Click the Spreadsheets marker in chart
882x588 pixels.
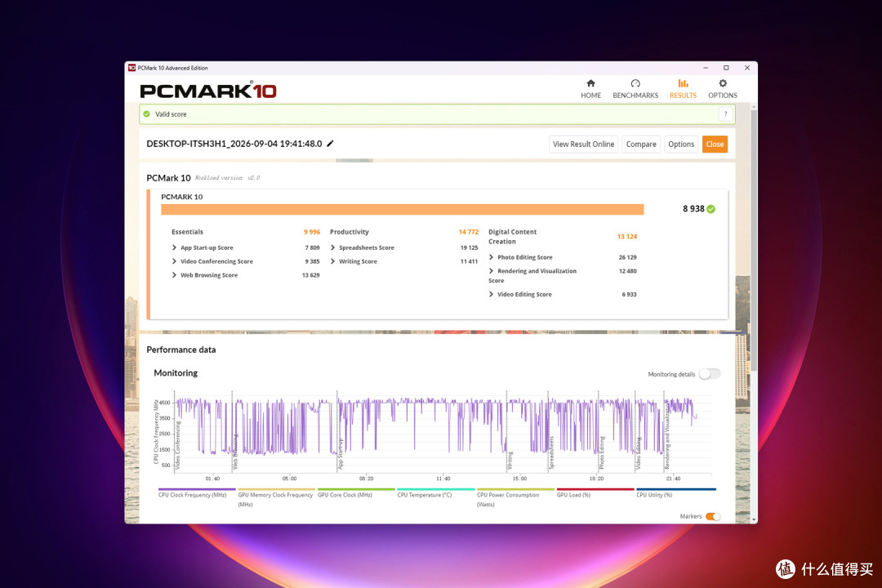(x=551, y=452)
